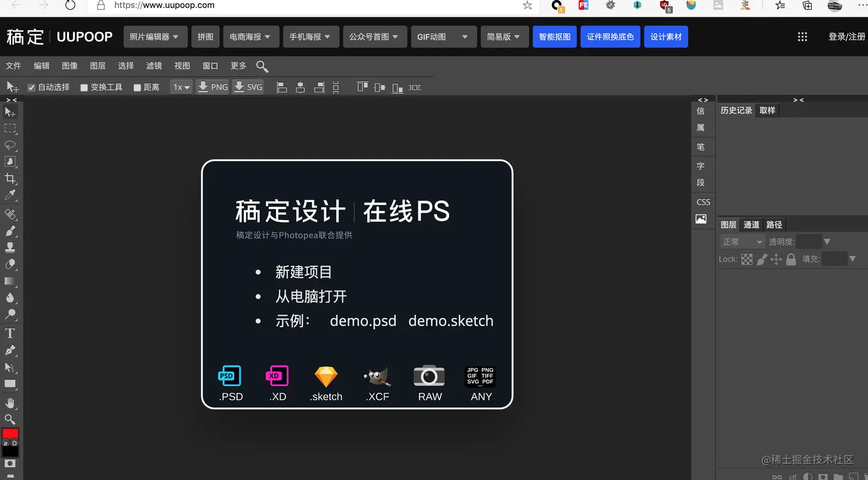
Task: Open the 正常 blend mode dropdown
Action: 742,242
